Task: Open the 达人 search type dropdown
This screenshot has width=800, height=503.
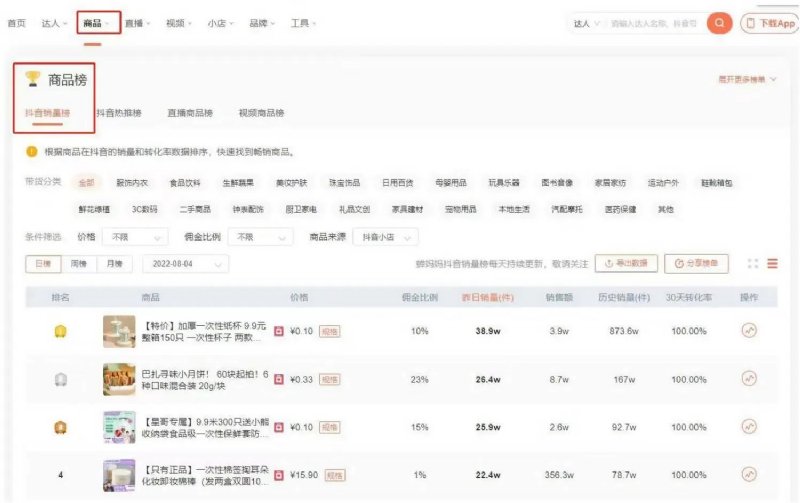Action: coord(586,23)
